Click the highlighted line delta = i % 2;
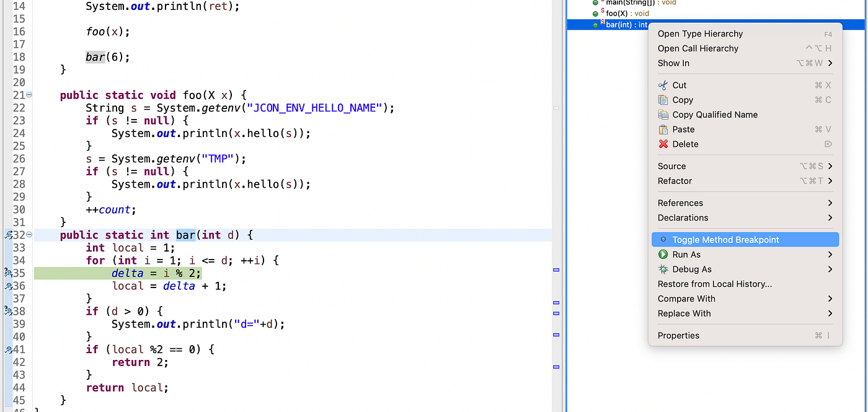Image resolution: width=868 pixels, height=412 pixels. [x=157, y=273]
